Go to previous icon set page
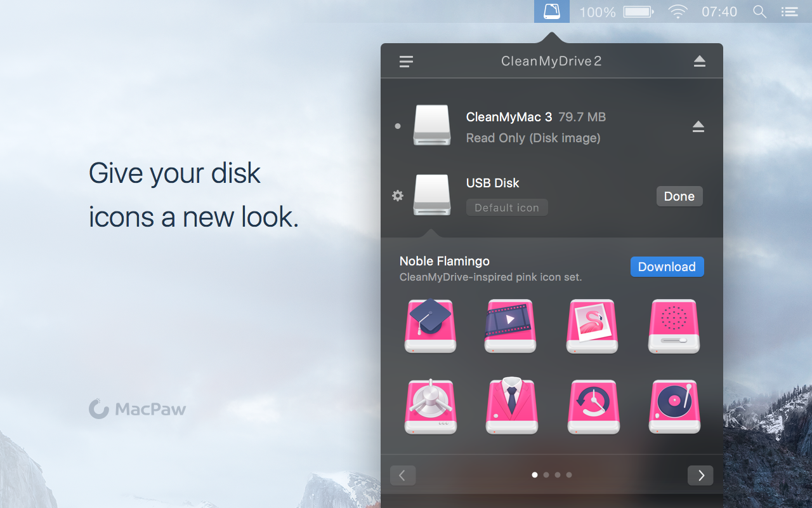Screen dimensions: 812x508 coord(403,475)
